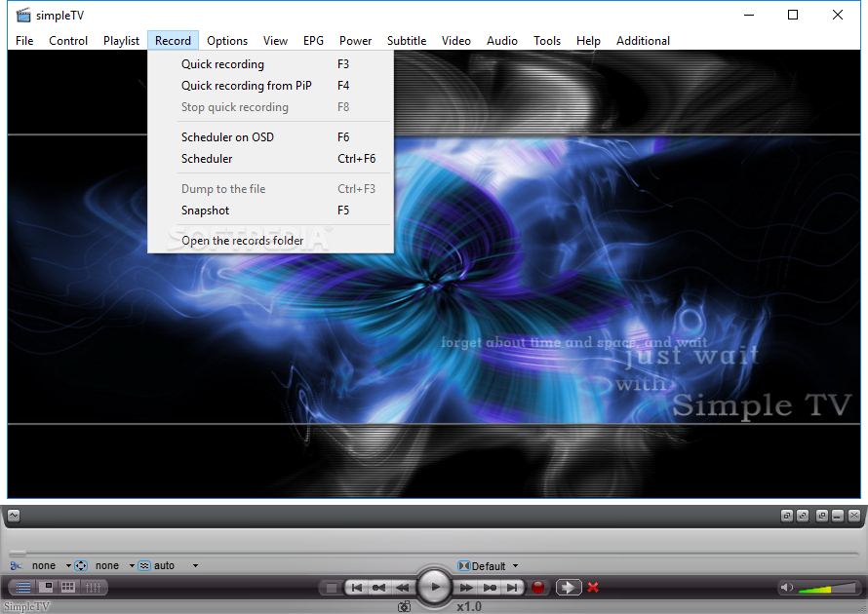The width and height of the screenshot is (868, 614).
Task: Click the aspect ratio arrows icon
Action: (x=81, y=565)
